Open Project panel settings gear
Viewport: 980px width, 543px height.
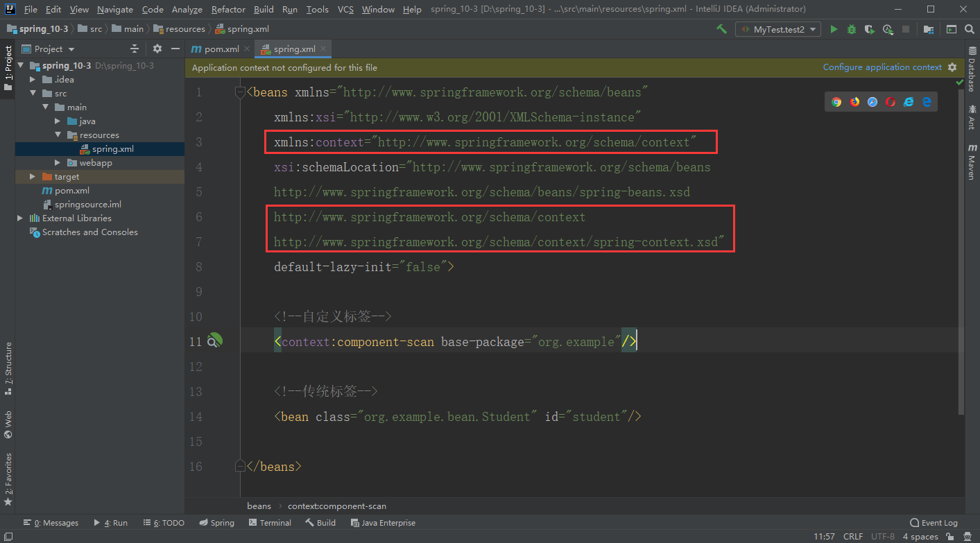coord(157,49)
